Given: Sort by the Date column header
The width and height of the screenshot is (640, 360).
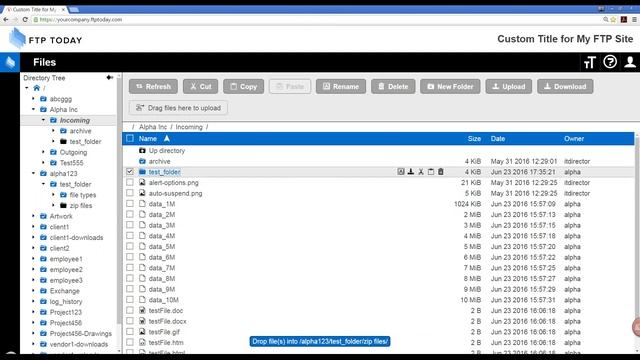Looking at the screenshot, I should point(498,139).
